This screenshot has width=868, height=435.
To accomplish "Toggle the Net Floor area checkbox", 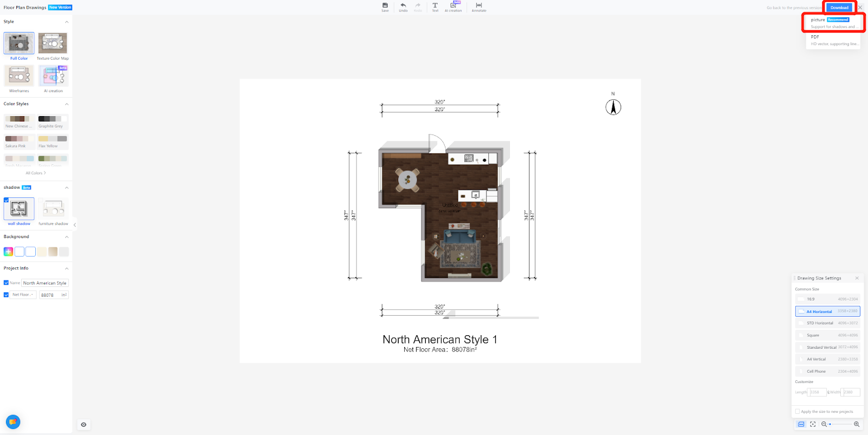I will tap(6, 295).
